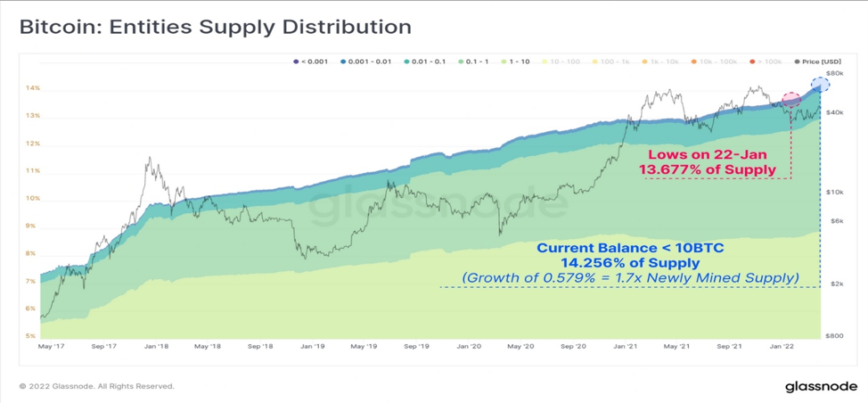868x403 pixels.
Task: Click the May '17 timeline label
Action: [51, 347]
